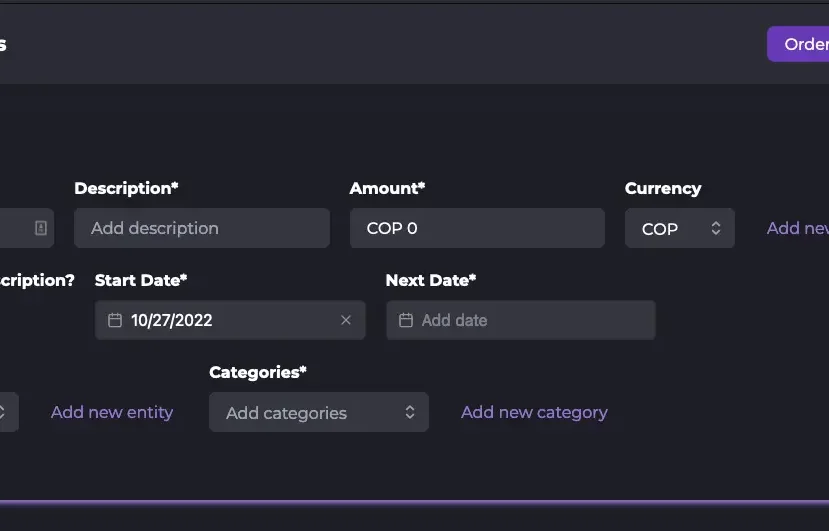Open the partially visible dropdown beside Add new entity
The height and width of the screenshot is (531, 829).
[x=8, y=412]
